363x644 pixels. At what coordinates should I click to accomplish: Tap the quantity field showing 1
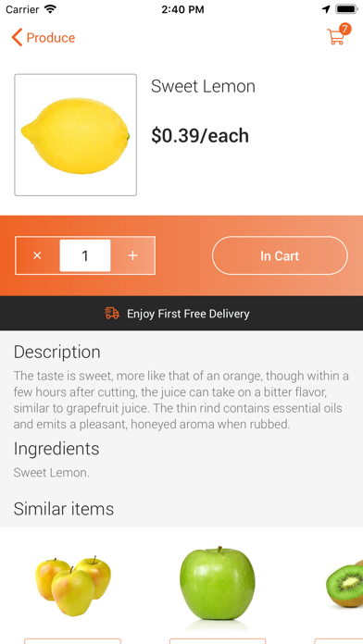85,255
